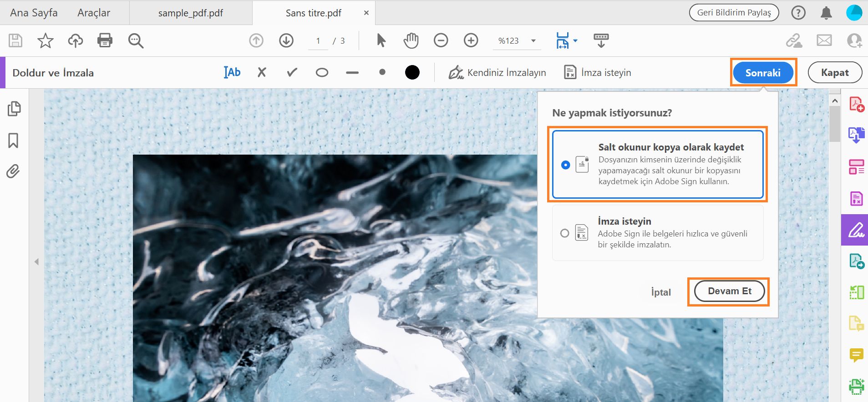Open attachments paperclip panel
This screenshot has height=402, width=868.
pos(13,171)
